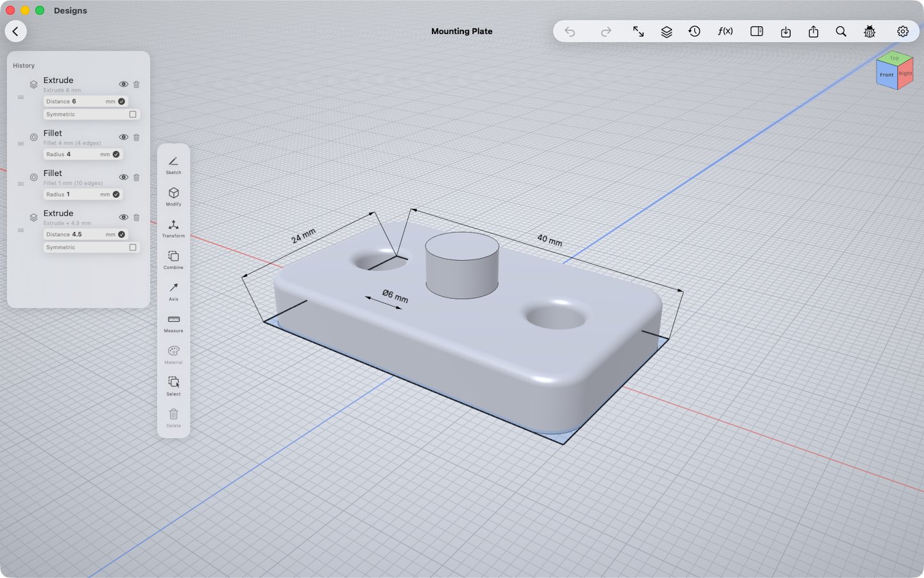Go back to the Designs list
This screenshot has width=924, height=578.
coord(15,31)
